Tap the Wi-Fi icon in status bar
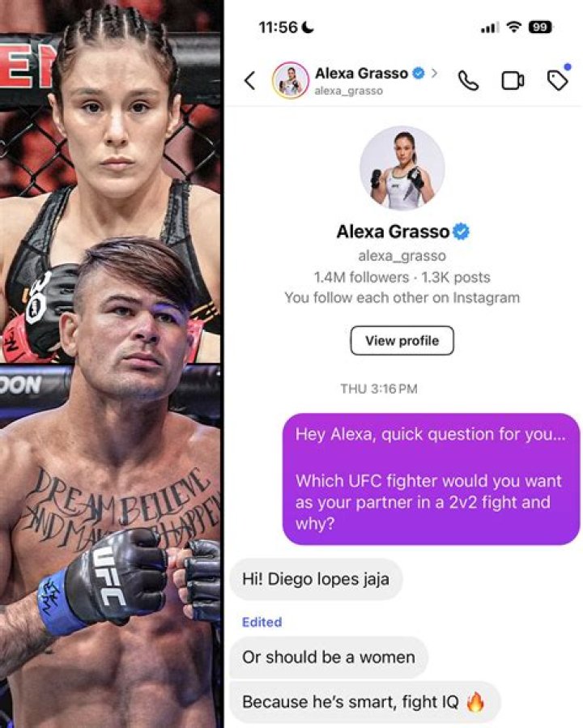 (513, 27)
